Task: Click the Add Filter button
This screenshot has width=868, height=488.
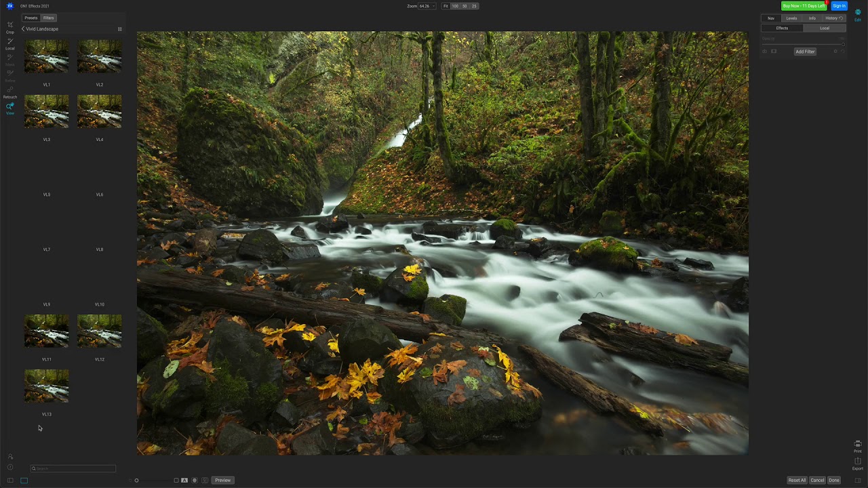Action: coord(805,51)
